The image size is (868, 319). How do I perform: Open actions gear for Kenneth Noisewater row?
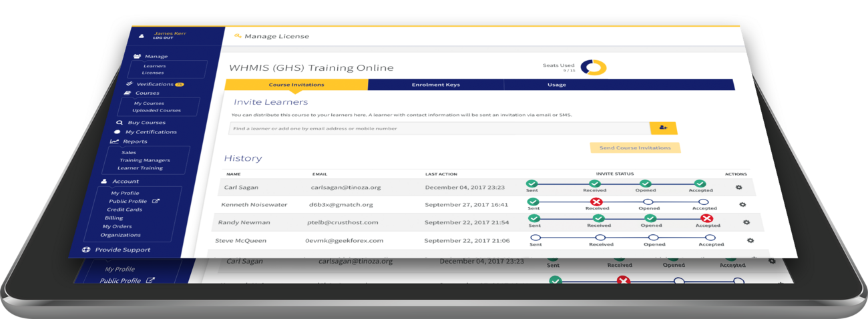pyautogui.click(x=742, y=205)
